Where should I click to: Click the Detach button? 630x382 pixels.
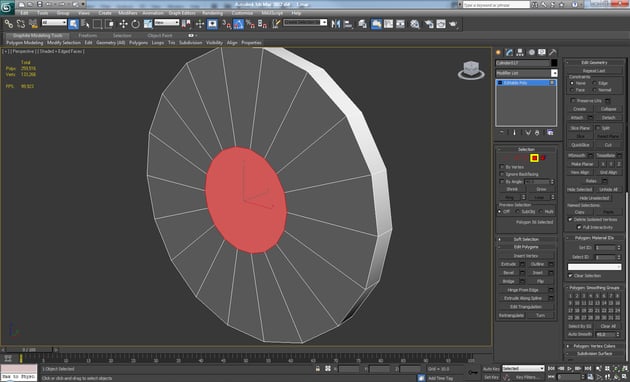pos(609,117)
